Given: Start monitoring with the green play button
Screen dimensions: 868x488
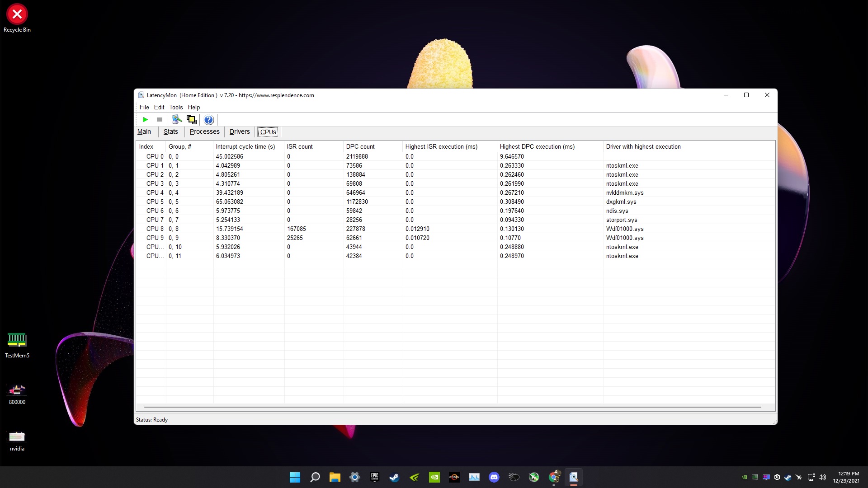Looking at the screenshot, I should click(145, 120).
